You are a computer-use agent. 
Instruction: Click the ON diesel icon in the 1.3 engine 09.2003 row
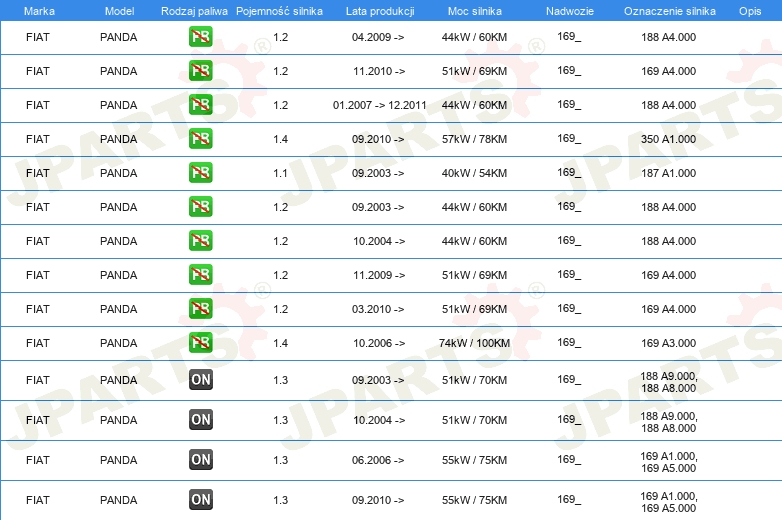tap(200, 379)
